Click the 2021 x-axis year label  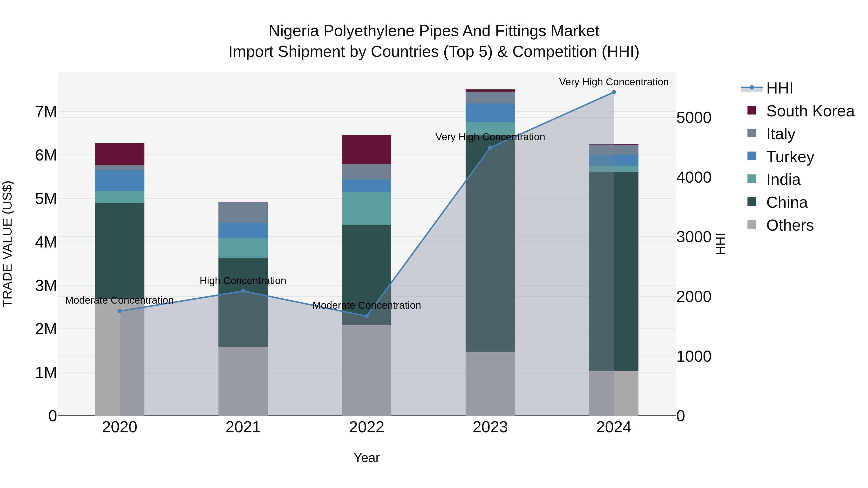(x=243, y=427)
